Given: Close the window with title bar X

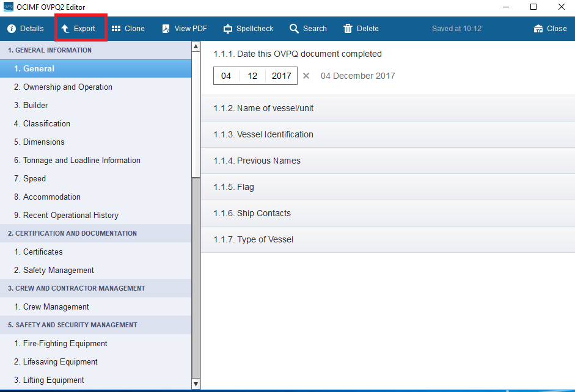Looking at the screenshot, I should click(x=562, y=7).
